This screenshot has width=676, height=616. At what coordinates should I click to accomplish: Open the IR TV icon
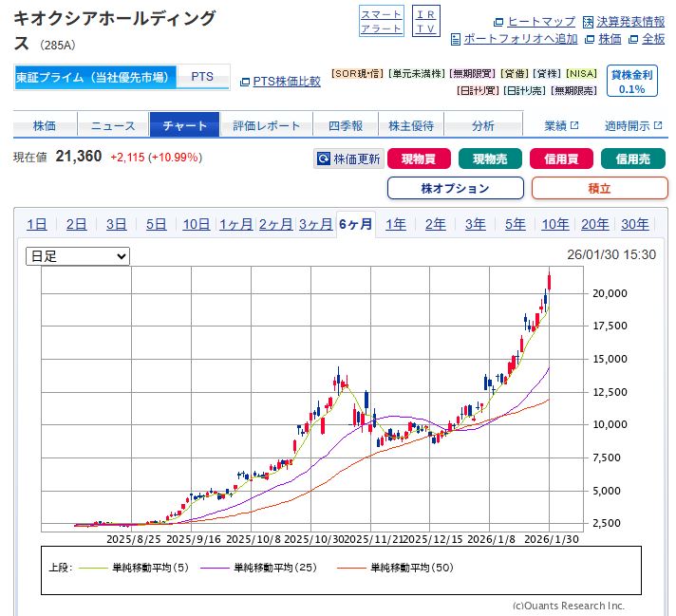click(426, 21)
